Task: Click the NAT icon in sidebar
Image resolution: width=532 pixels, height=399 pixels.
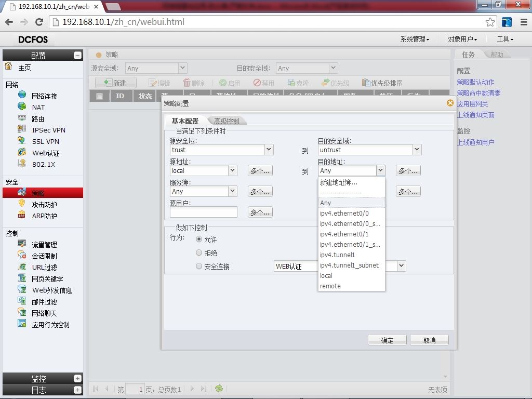Action: coord(22,106)
